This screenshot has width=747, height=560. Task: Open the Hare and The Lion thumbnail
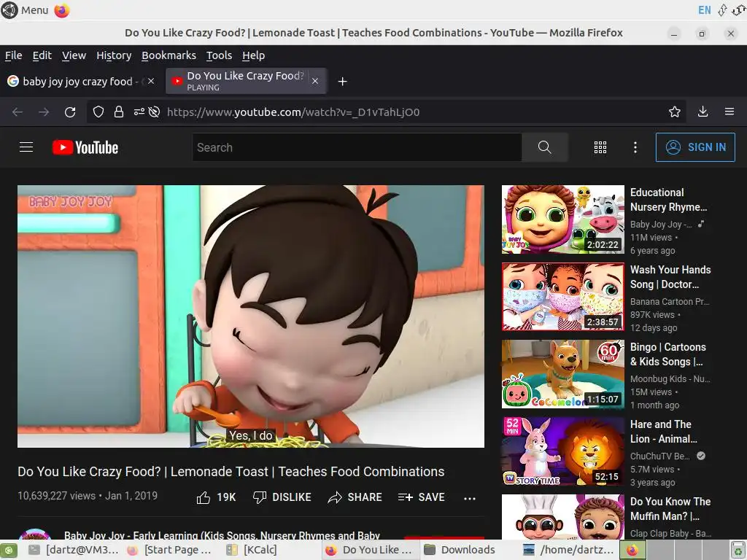562,451
